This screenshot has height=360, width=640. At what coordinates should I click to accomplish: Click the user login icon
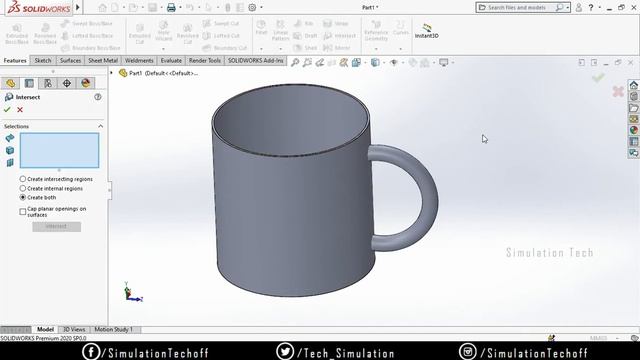pos(578,7)
